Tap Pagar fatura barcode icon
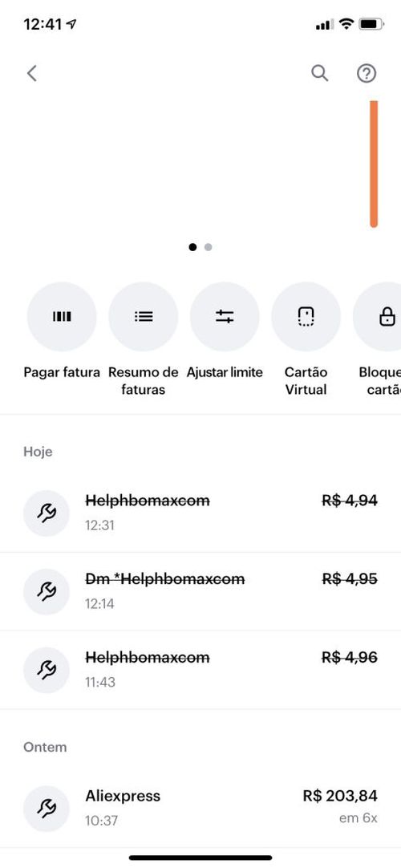The height and width of the screenshot is (868, 401). point(62,317)
